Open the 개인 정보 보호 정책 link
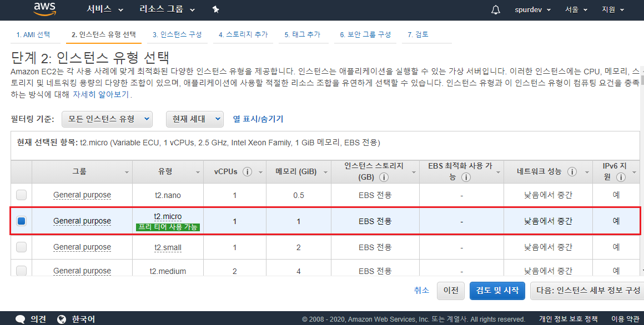 (568, 319)
